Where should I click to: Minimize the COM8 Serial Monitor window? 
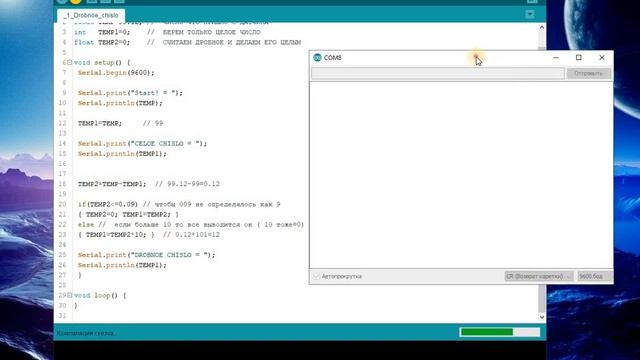point(556,58)
